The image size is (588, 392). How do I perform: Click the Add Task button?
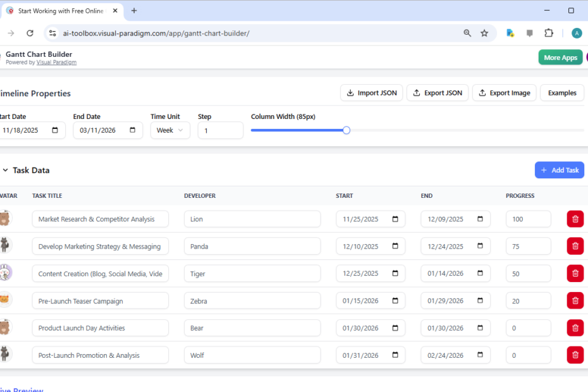click(559, 169)
